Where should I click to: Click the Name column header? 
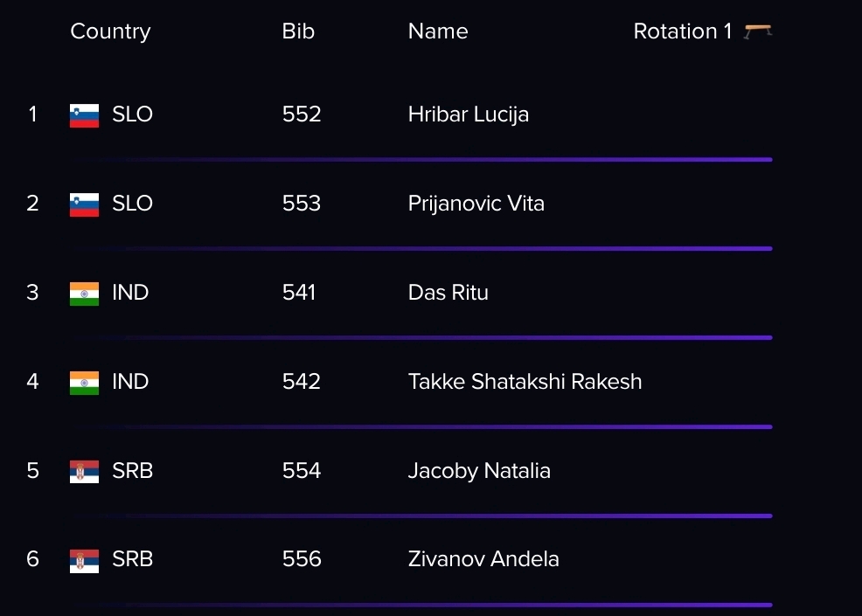click(x=438, y=31)
